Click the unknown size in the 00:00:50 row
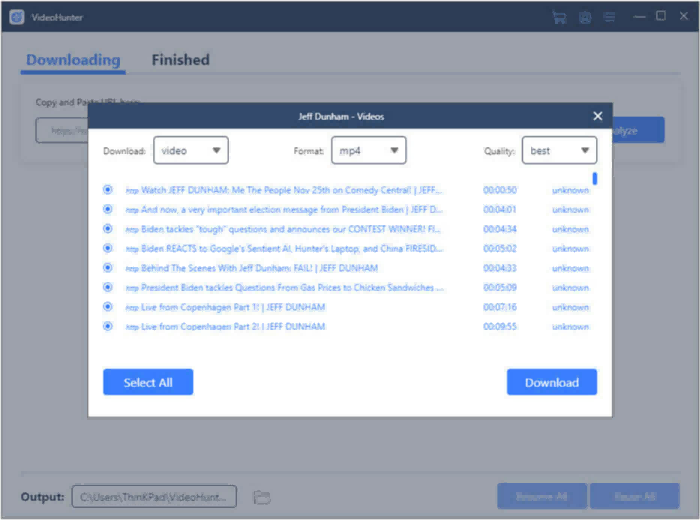The image size is (700, 521). tap(571, 190)
